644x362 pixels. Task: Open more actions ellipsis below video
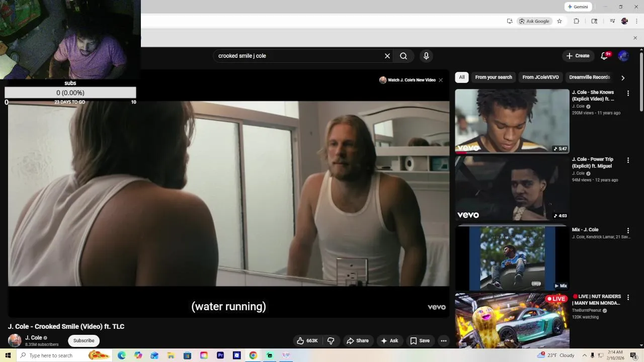click(x=444, y=341)
